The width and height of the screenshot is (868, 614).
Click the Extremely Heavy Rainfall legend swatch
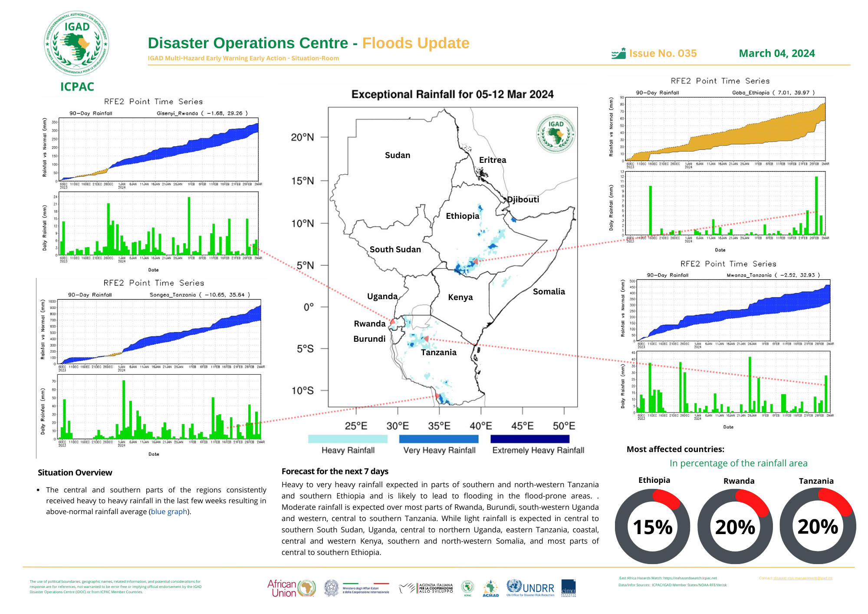pyautogui.click(x=529, y=439)
